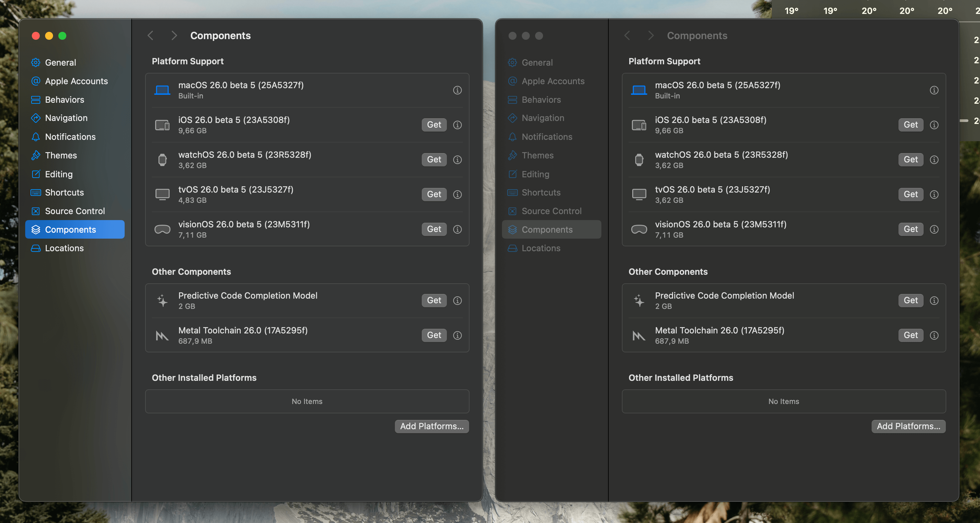Image resolution: width=980 pixels, height=523 pixels.
Task: Select Components in right window sidebar
Action: click(552, 229)
